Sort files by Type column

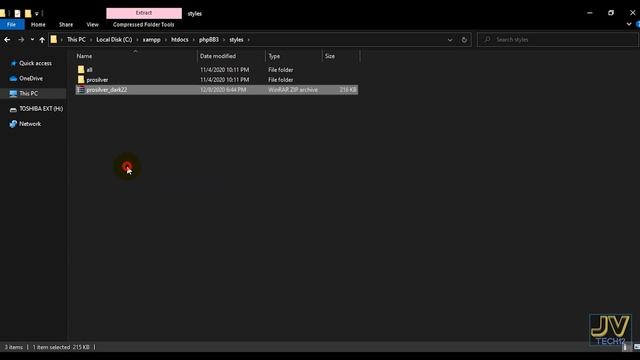293,56
